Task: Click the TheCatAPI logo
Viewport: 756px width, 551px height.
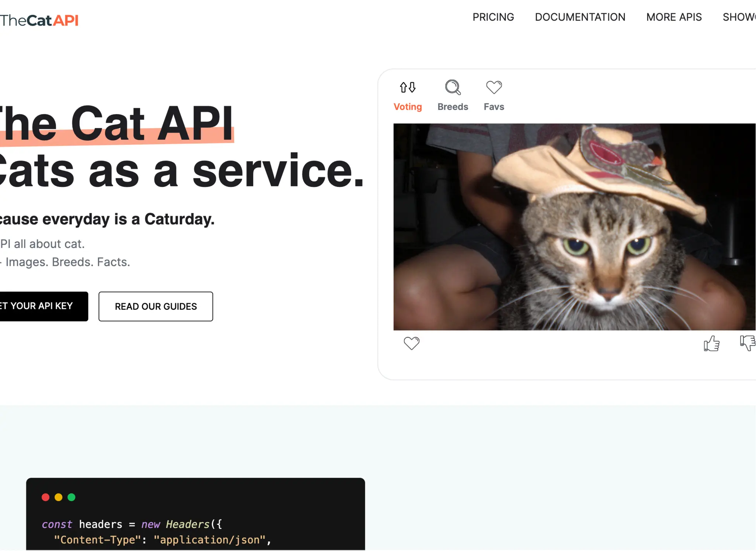Action: [x=39, y=20]
